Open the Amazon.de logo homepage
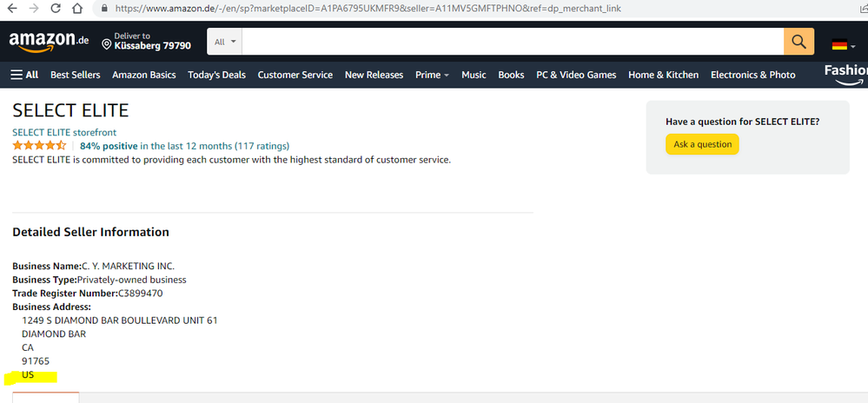This screenshot has width=868, height=403. click(49, 42)
